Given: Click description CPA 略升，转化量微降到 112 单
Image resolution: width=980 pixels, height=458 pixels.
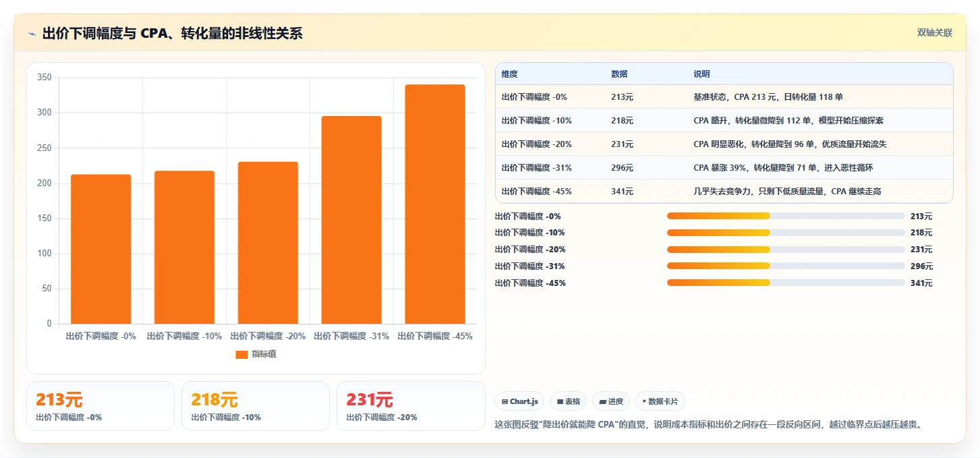Looking at the screenshot, I should coord(788,121).
